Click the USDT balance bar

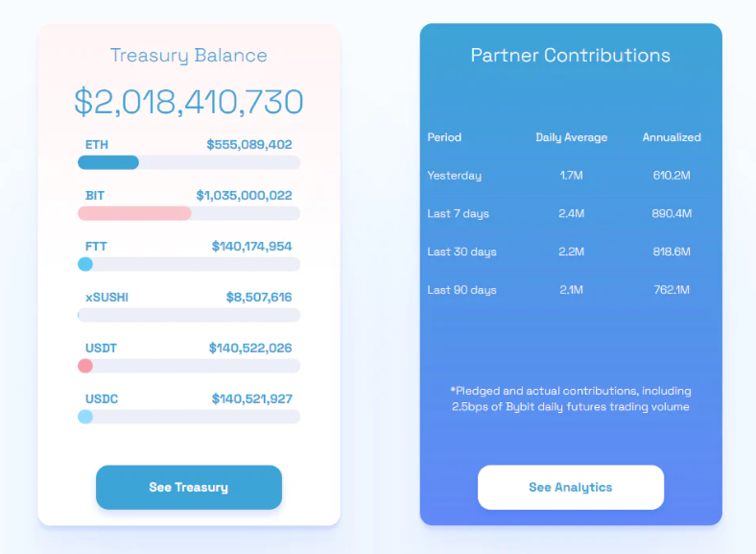(189, 366)
